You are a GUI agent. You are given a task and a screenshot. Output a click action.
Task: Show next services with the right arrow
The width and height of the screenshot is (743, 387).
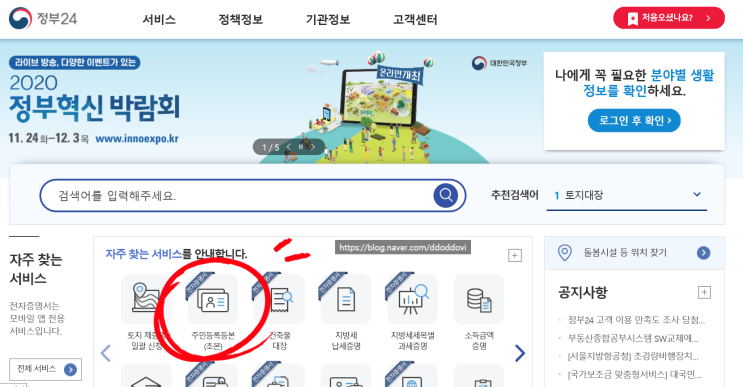coord(520,353)
